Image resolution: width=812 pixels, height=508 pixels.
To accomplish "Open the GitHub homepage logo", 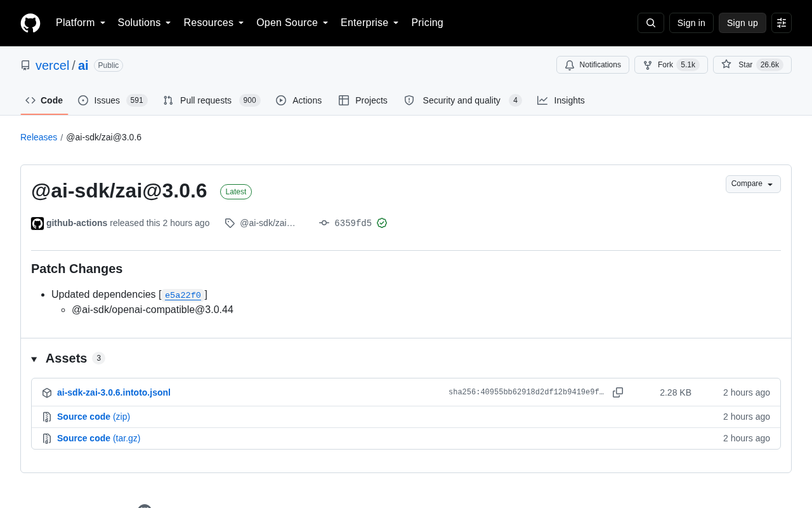I will [30, 23].
